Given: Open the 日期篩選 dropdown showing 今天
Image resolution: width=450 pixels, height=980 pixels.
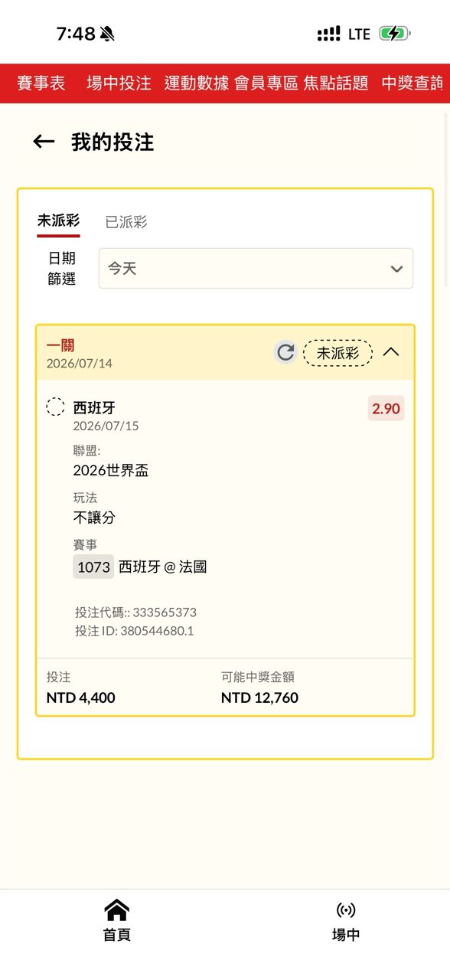Looking at the screenshot, I should pyautogui.click(x=256, y=269).
